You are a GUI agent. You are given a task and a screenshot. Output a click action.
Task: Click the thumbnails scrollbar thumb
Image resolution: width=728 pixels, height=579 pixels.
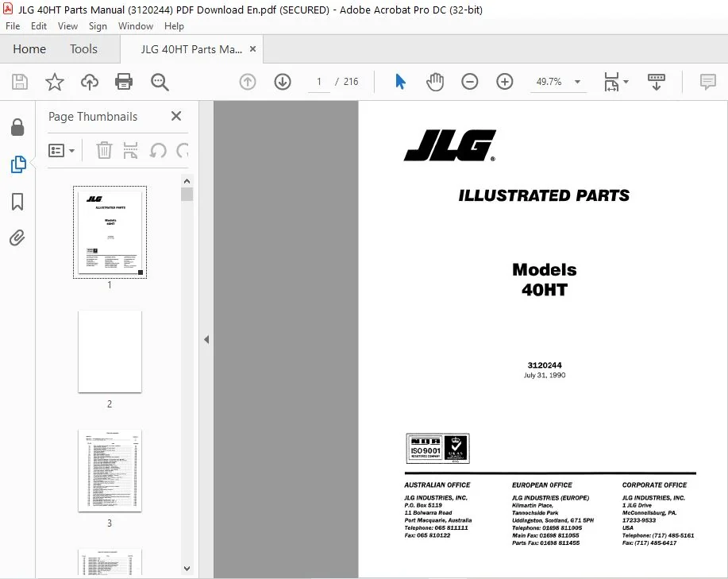click(x=187, y=194)
